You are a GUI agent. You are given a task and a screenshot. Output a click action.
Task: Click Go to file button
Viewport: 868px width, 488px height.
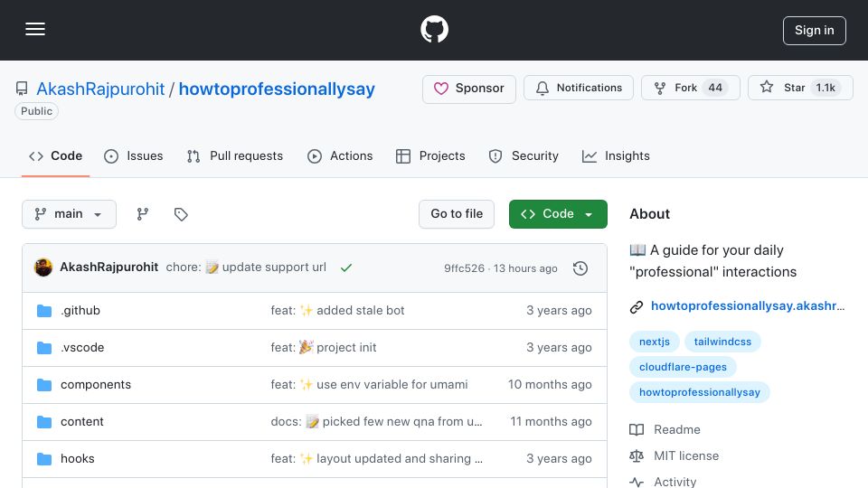pos(456,214)
